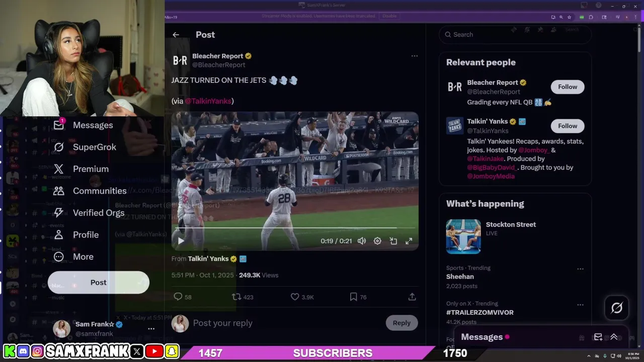Open Communities in the sidebar
Viewport: 644px width, 362px height.
point(90,191)
